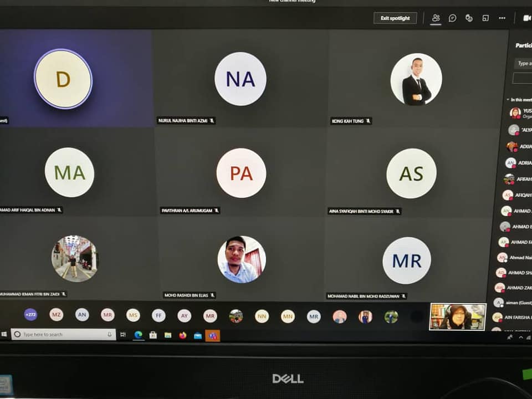Image resolution: width=532 pixels, height=399 pixels.
Task: Select the MA avatar tile
Action: [70, 172]
